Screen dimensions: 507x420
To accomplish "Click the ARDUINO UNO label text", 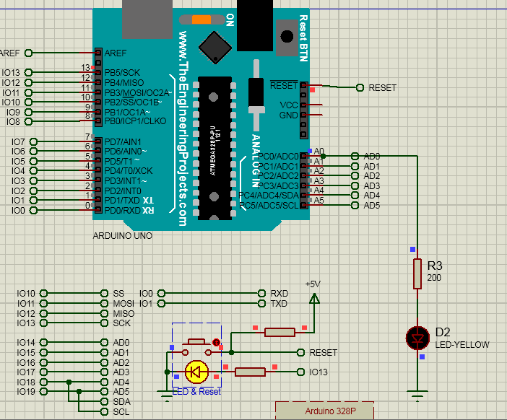I will pos(123,236).
